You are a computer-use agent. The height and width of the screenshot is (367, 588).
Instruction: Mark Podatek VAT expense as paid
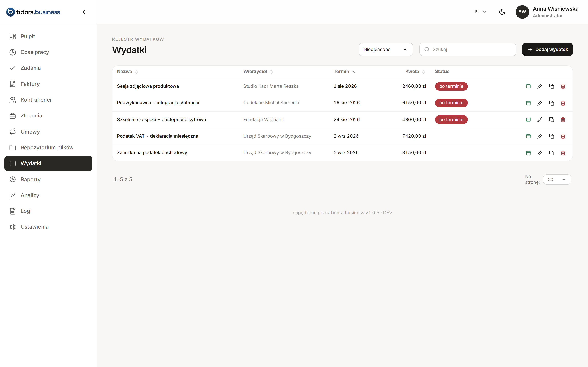point(528,136)
